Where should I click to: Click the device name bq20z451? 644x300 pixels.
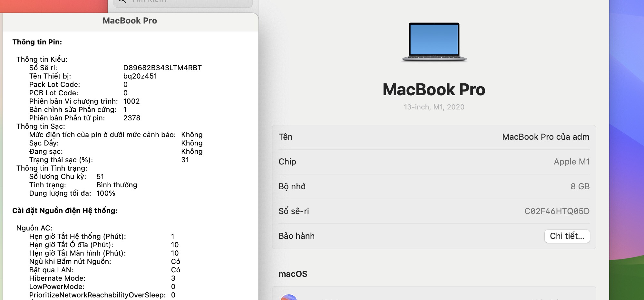[140, 76]
